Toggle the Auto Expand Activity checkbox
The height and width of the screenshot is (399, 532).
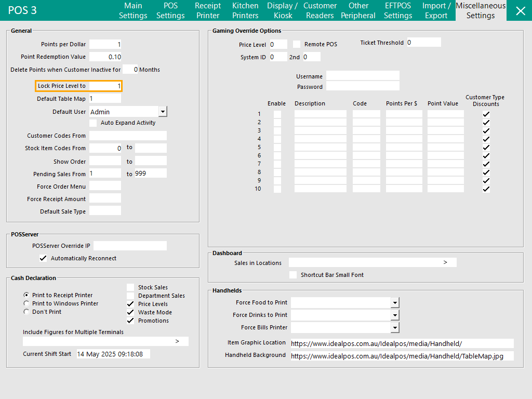[93, 123]
